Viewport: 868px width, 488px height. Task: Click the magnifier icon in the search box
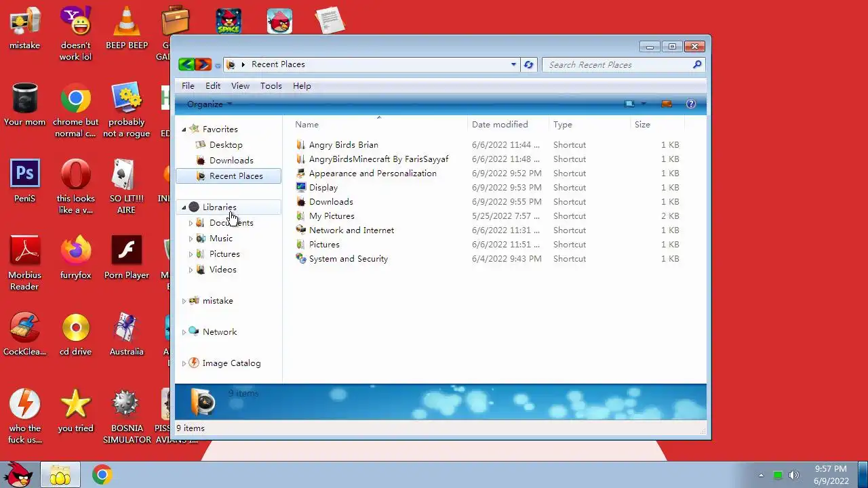point(697,64)
